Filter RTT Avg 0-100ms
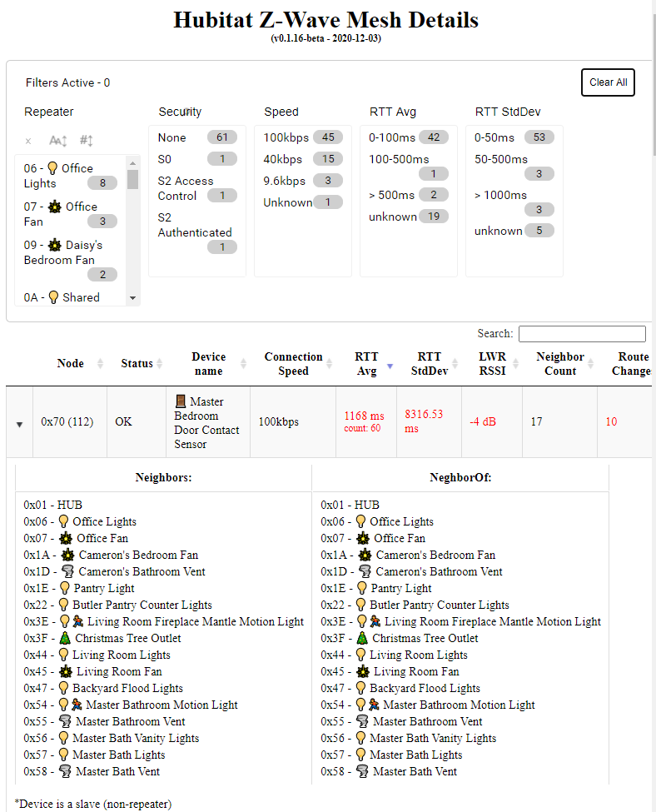Screen dimensions: 656x812 coord(408,137)
